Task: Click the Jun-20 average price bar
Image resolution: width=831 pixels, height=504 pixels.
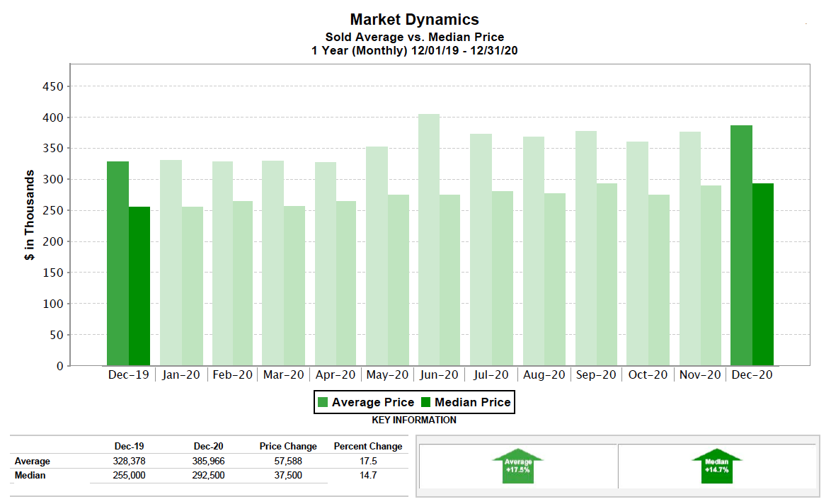Action: pos(429,239)
